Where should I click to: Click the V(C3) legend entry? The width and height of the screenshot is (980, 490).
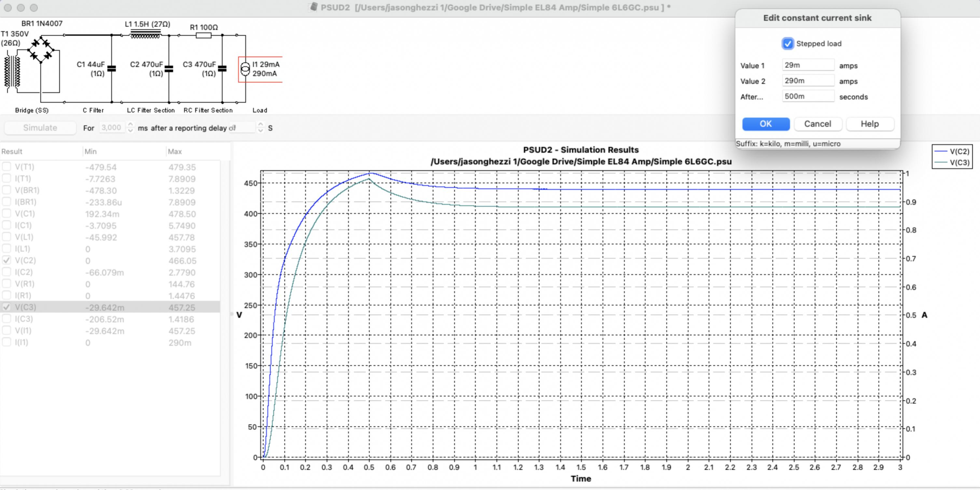(x=952, y=163)
